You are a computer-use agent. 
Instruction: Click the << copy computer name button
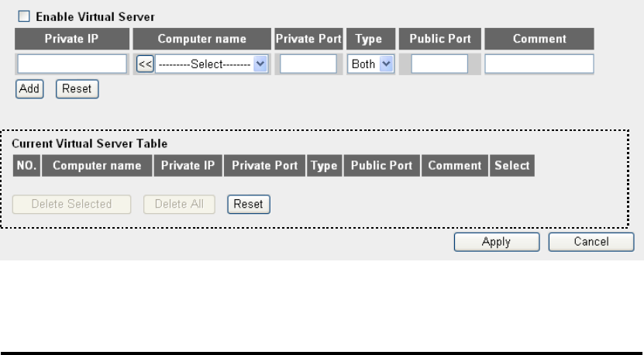click(145, 64)
